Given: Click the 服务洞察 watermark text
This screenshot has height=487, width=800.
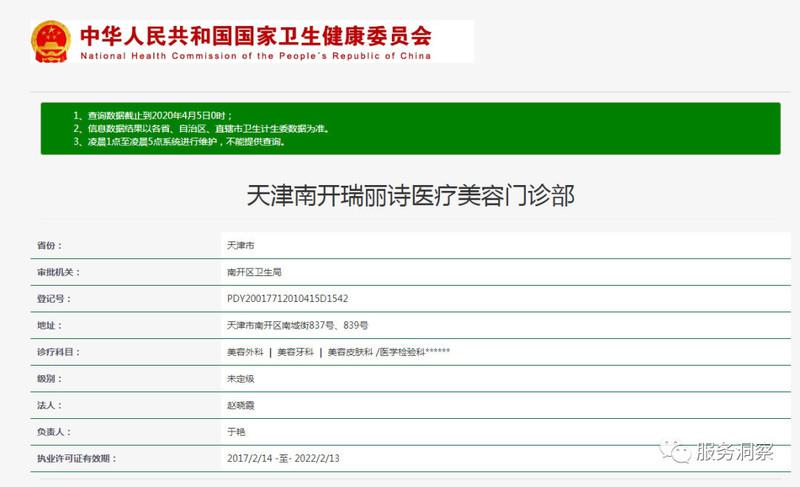Looking at the screenshot, I should point(736,452).
